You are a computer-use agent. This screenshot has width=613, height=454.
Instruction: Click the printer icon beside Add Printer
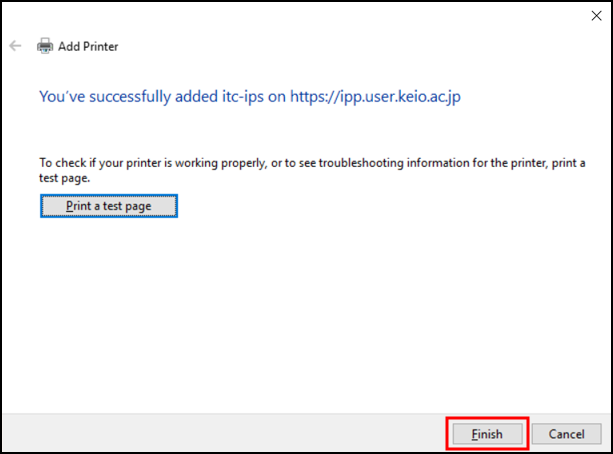[x=45, y=46]
